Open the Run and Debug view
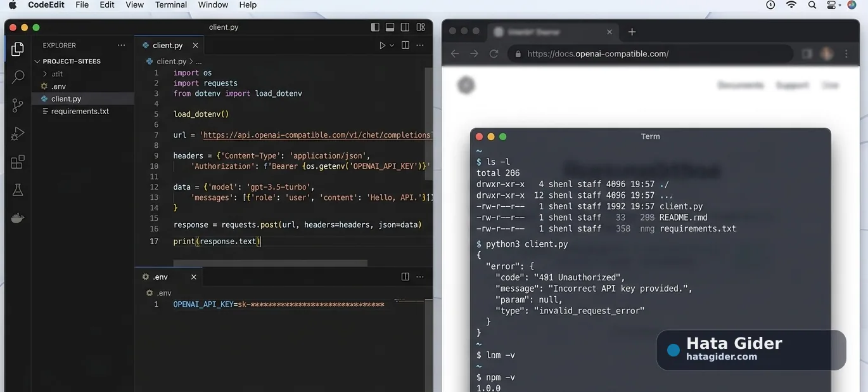Screen dimensions: 868x392 pos(18,133)
